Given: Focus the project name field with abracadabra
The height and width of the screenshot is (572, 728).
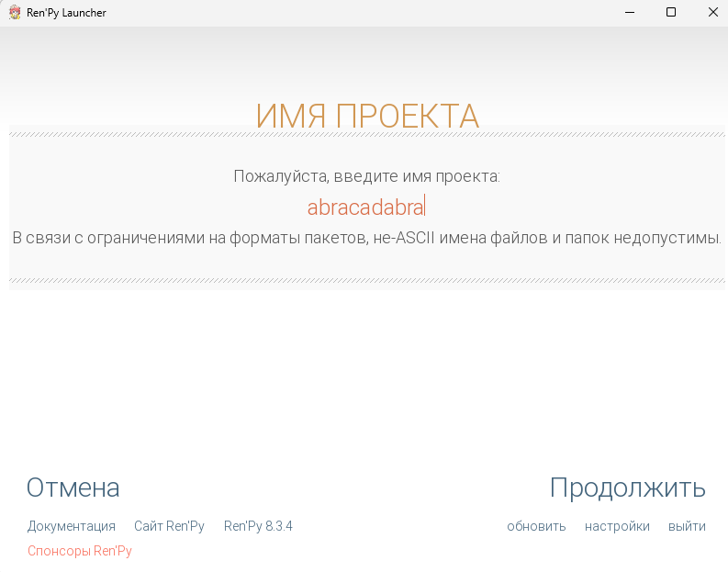Looking at the screenshot, I should pos(366,207).
